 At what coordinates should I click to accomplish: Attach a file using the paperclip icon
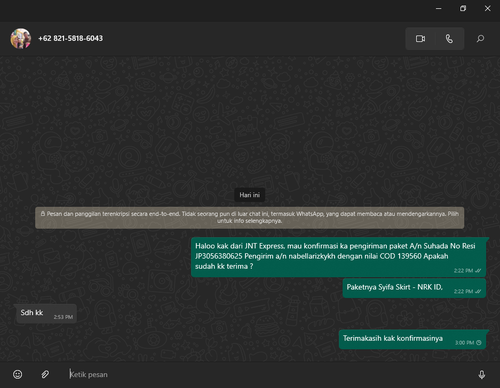click(x=45, y=374)
